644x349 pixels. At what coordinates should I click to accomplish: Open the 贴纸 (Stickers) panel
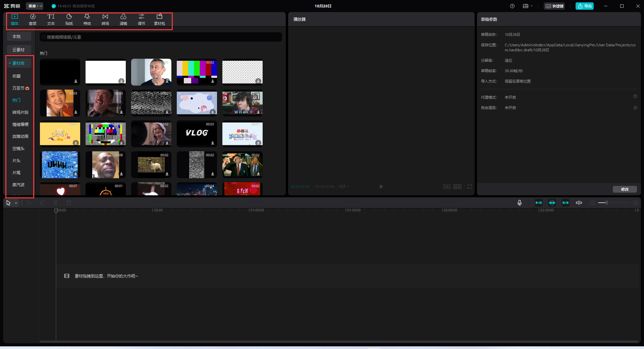(69, 19)
